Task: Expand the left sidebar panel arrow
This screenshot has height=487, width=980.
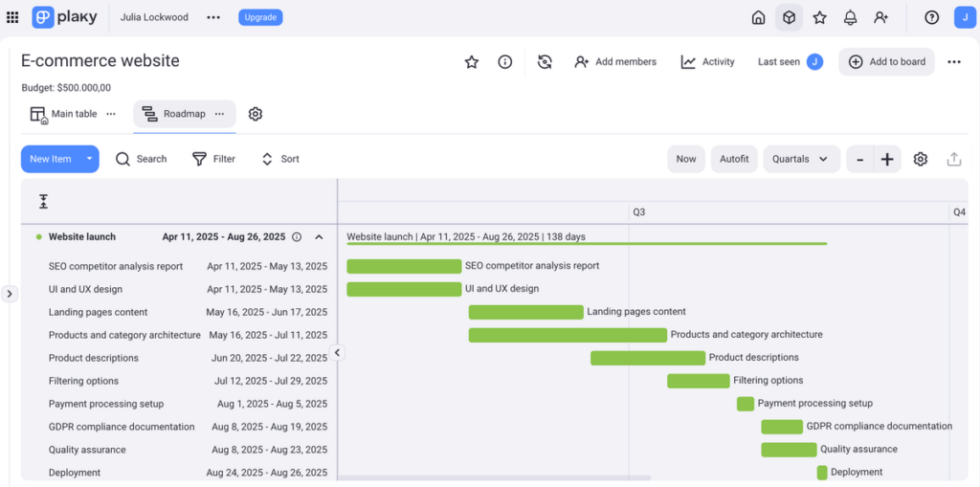Action: [x=10, y=294]
